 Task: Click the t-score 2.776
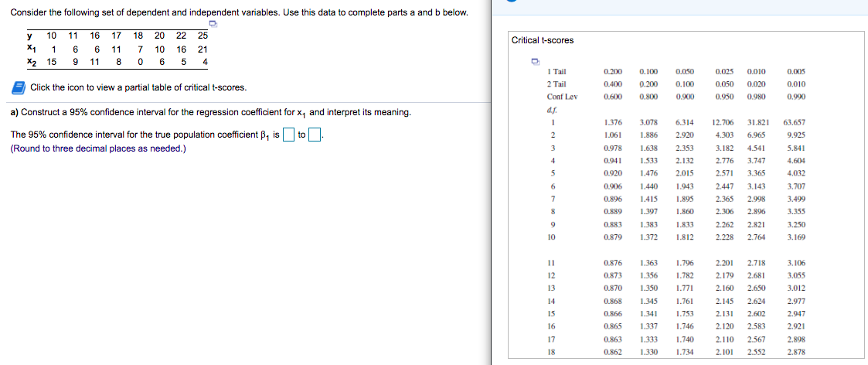point(725,160)
